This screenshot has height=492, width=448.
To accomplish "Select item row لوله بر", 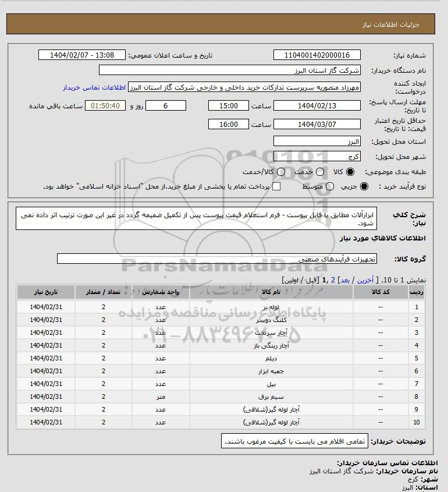I will coord(221,307).
